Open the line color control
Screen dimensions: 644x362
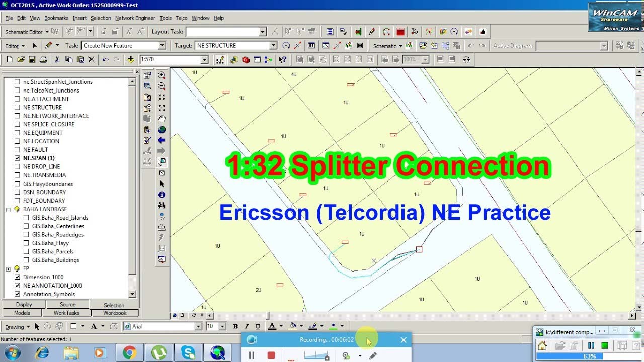(x=312, y=326)
